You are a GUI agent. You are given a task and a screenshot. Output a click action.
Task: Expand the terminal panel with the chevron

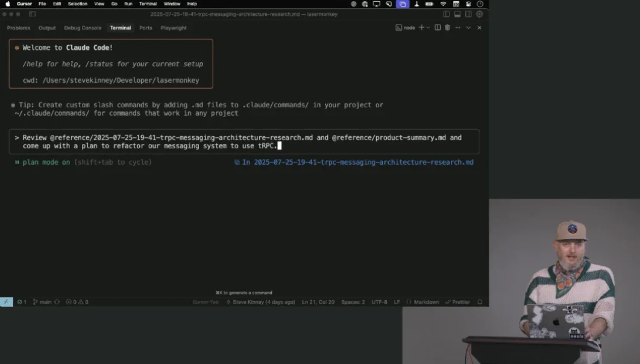(468, 27)
